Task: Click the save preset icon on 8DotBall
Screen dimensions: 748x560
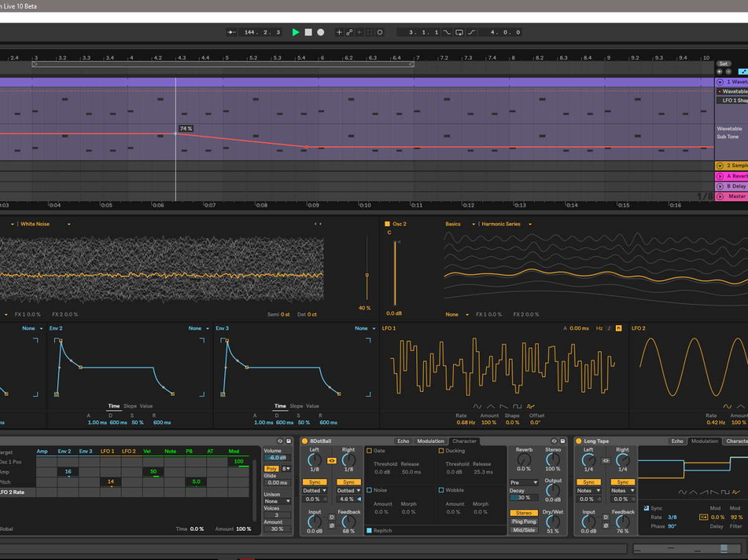Action: click(562, 441)
